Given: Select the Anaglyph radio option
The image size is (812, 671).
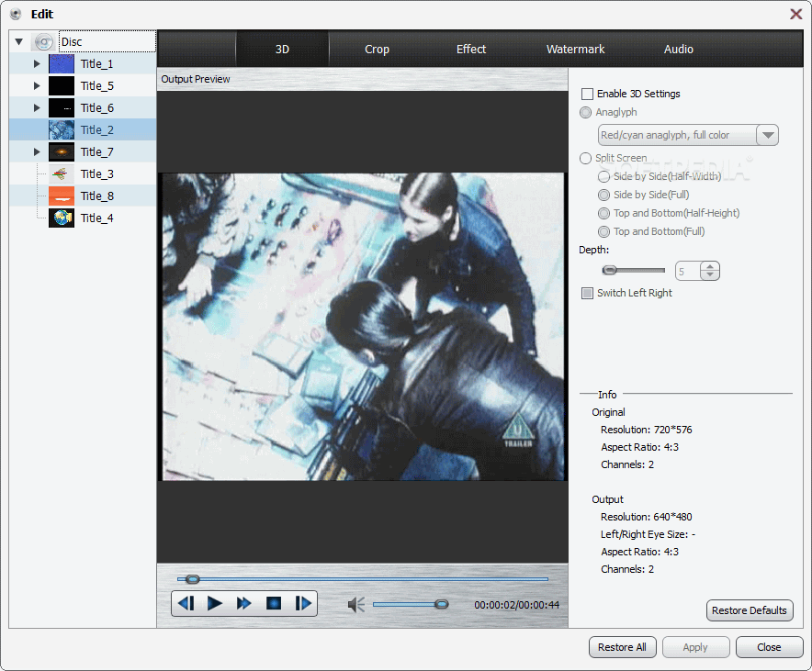Looking at the screenshot, I should [x=586, y=112].
